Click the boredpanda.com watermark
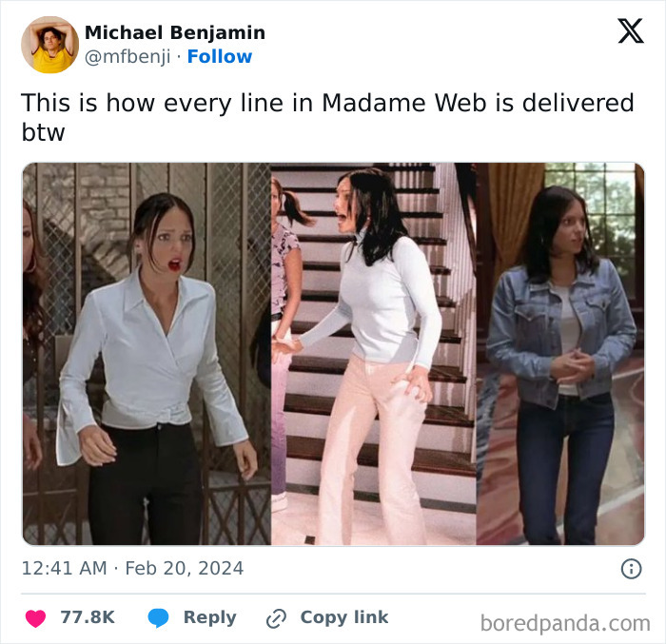666x644 pixels. (x=565, y=624)
